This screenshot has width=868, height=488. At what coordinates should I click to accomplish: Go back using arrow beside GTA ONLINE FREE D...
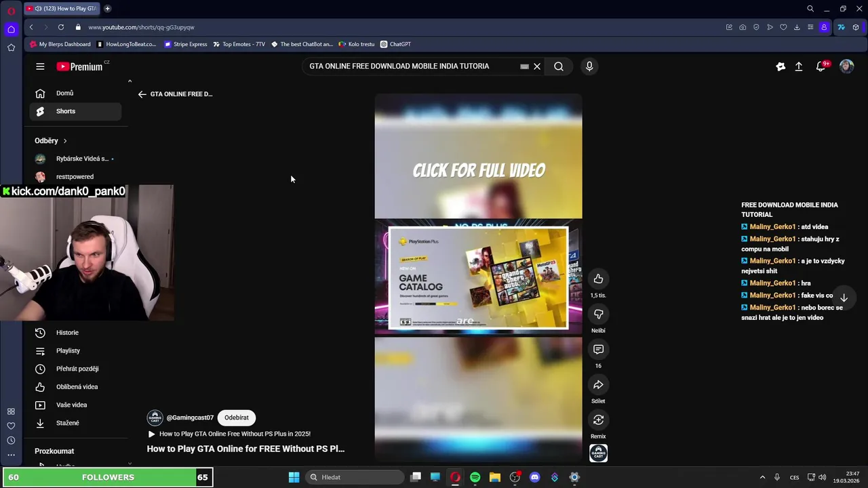(x=142, y=94)
